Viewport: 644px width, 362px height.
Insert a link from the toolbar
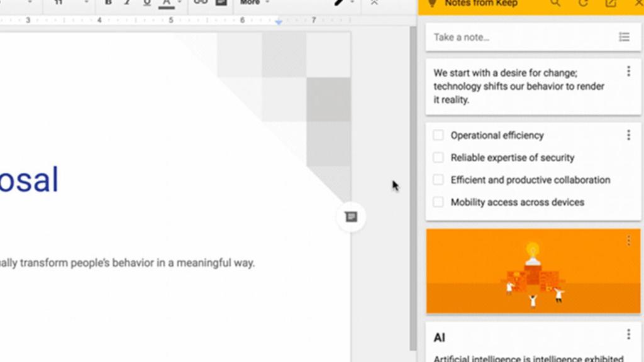[201, 3]
